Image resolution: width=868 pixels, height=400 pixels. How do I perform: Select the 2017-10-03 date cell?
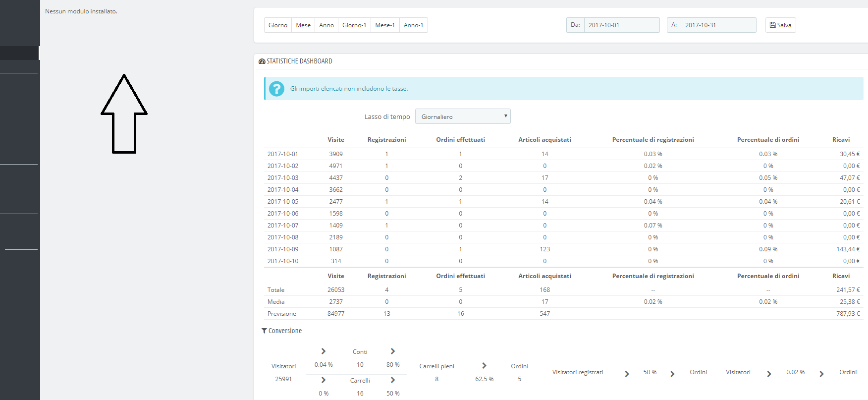[x=283, y=178]
